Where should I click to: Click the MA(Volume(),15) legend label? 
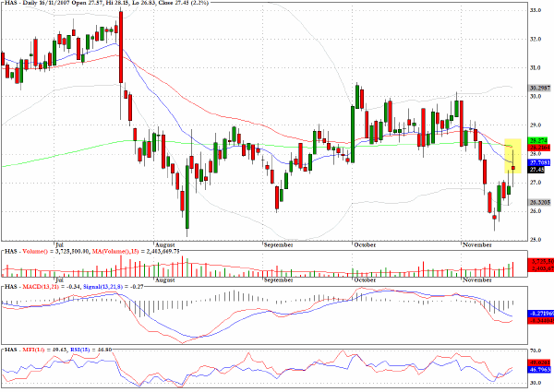click(117, 251)
